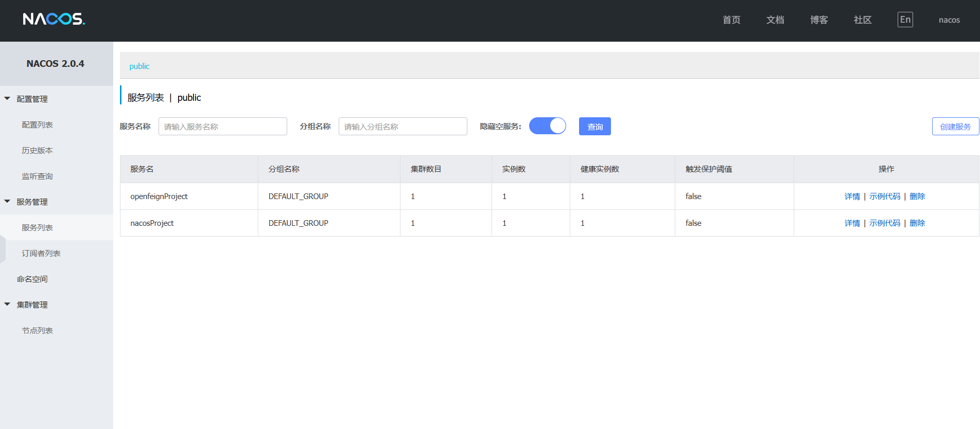
Task: Open 订阅者列表 in the sidebar
Action: coord(41,253)
